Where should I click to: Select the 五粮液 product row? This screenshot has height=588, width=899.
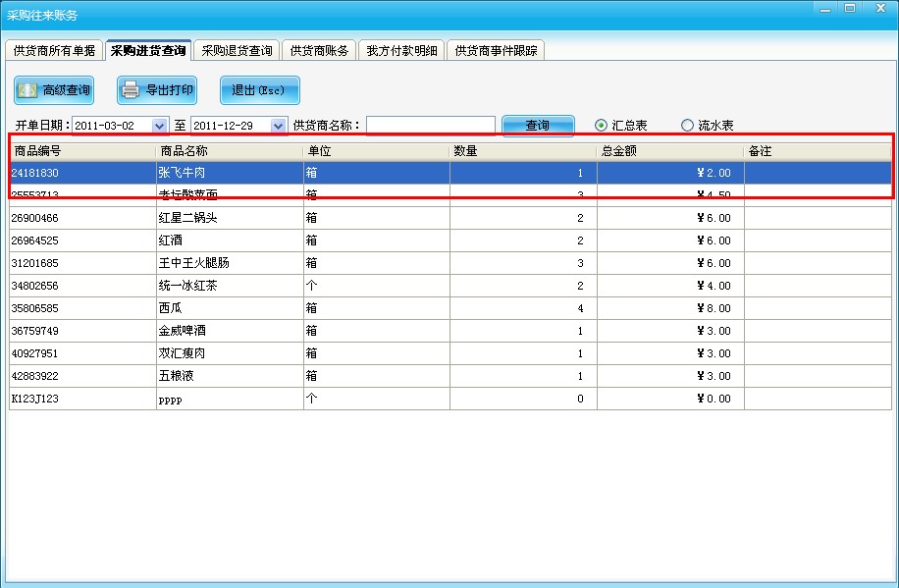coord(450,376)
